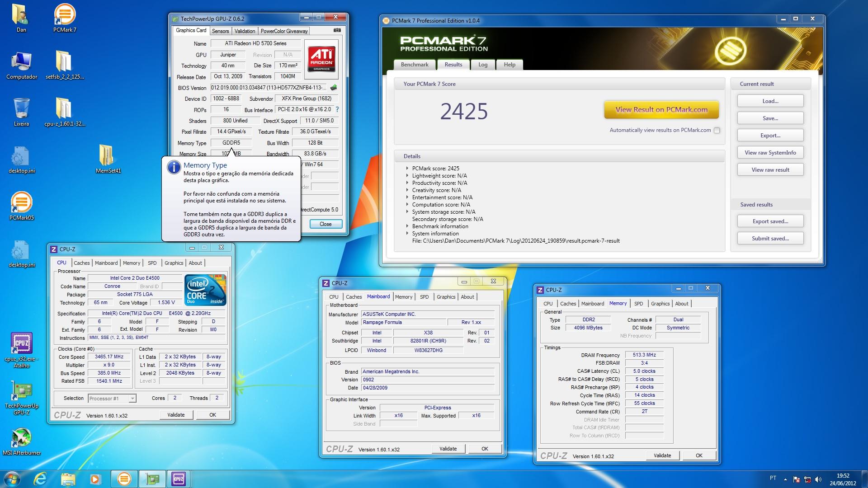Click the Rampage Formula model field
Screen dimensions: 868x488
(403, 323)
